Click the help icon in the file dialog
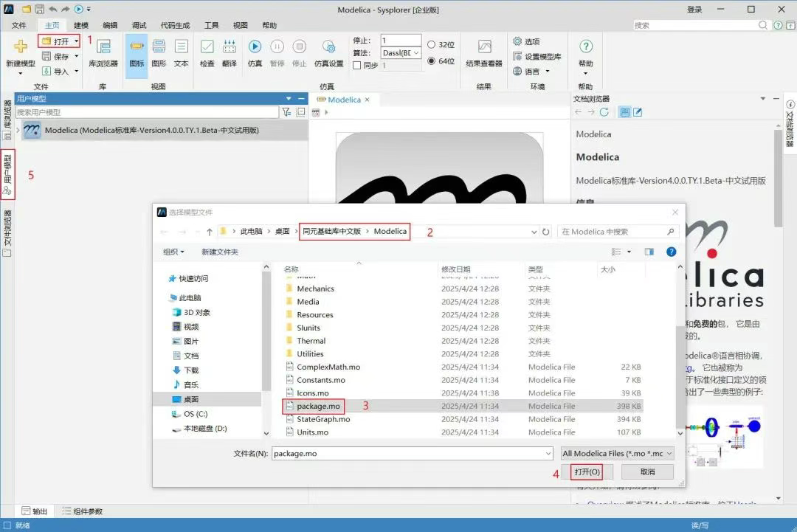 tap(671, 252)
